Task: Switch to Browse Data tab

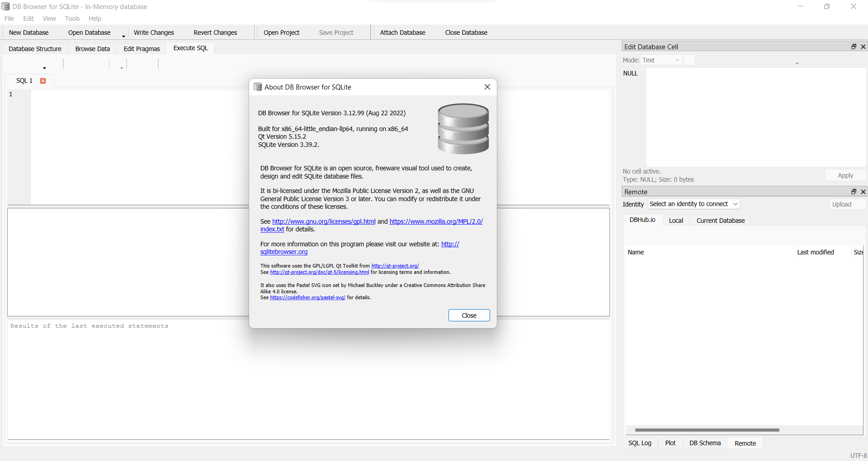Action: [93, 49]
